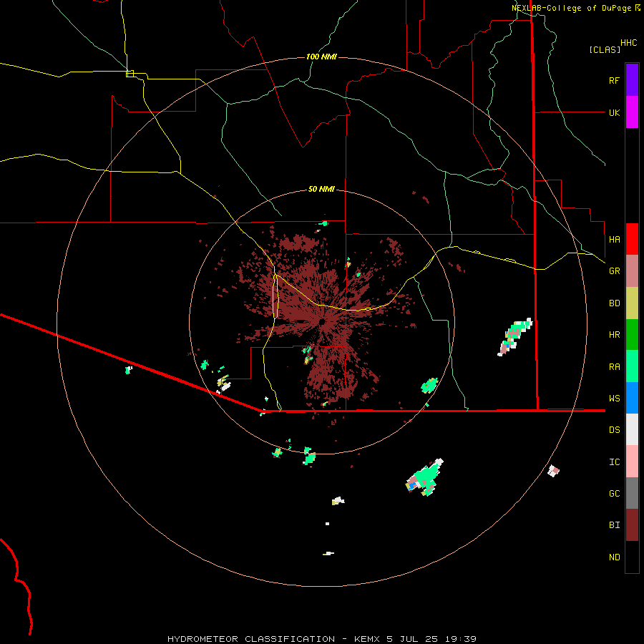The height and width of the screenshot is (644, 644).
Task: Click the 'HYDROMETEOR CLASSIFICATION - KEMX' title text
Action: click(x=275, y=639)
